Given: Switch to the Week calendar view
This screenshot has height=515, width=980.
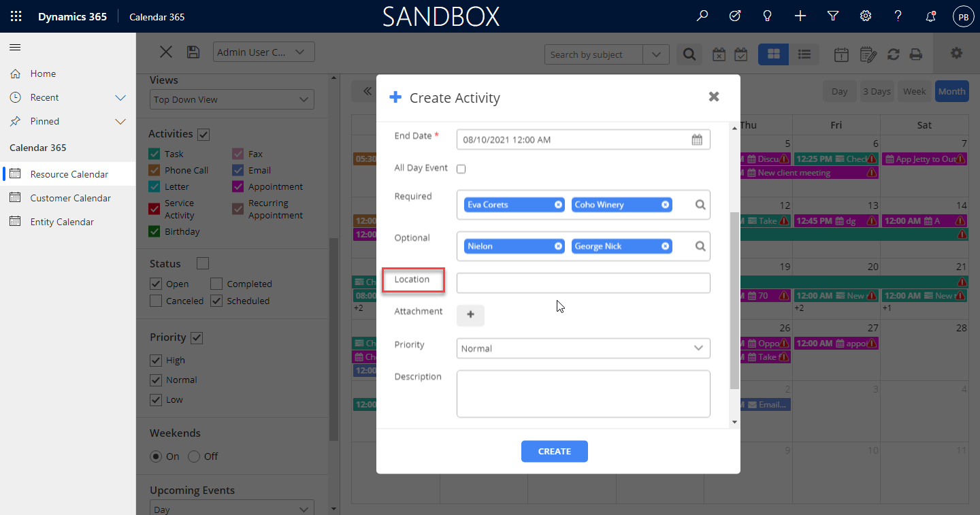Looking at the screenshot, I should coord(914,91).
